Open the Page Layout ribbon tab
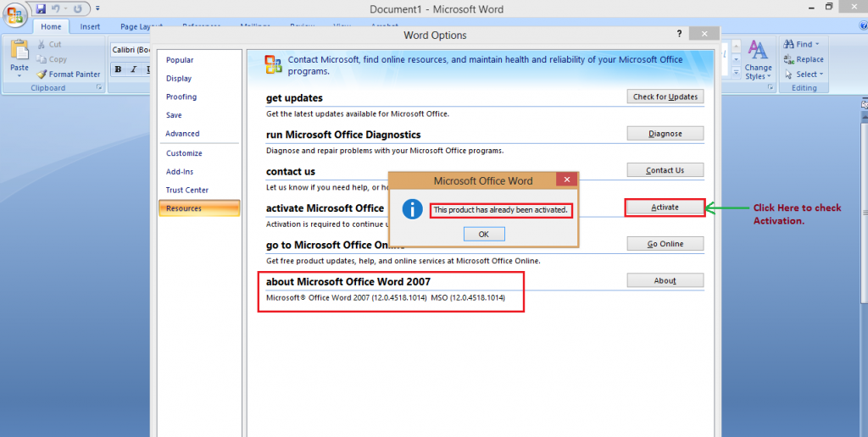Image resolution: width=868 pixels, height=437 pixels. point(142,26)
